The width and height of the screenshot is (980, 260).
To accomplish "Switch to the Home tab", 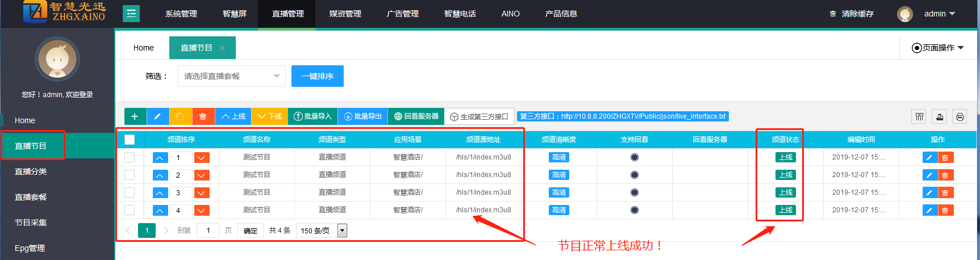I will click(x=143, y=48).
